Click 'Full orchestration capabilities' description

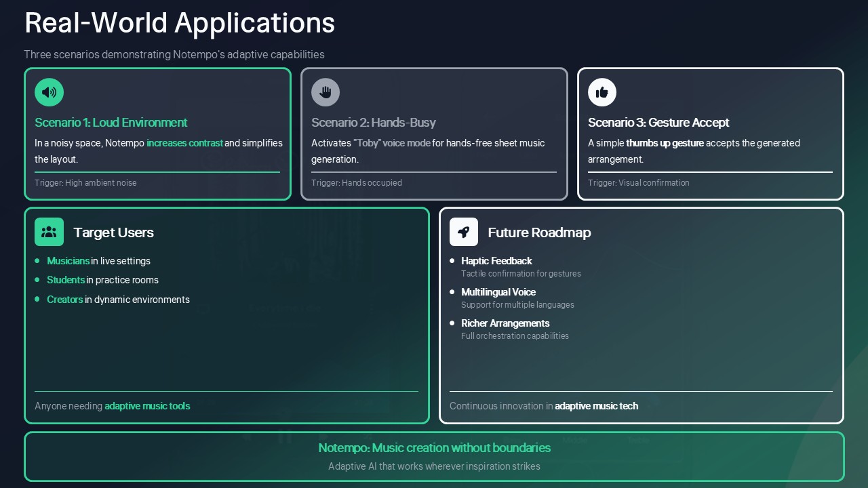point(515,336)
